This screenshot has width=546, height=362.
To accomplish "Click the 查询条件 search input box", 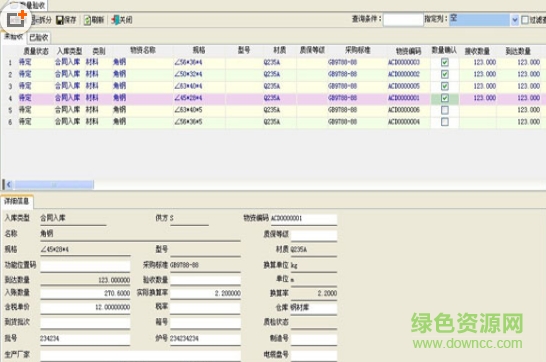I will pos(403,19).
